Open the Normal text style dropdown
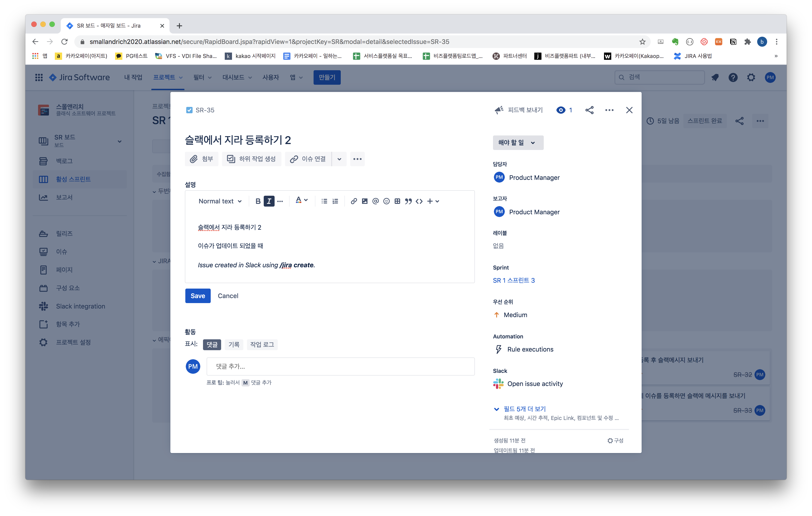Screen dimensions: 812x516 coord(220,201)
